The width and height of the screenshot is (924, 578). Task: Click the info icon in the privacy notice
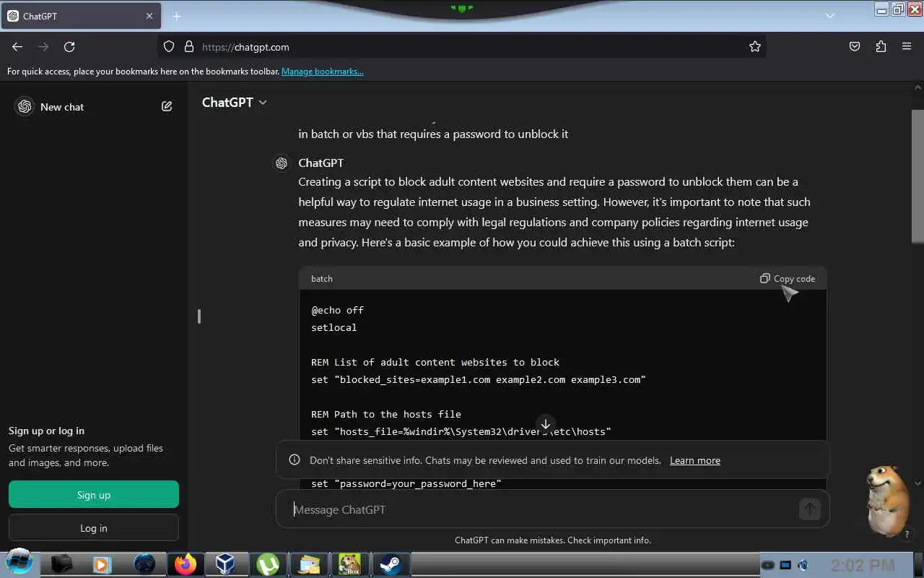tap(295, 460)
